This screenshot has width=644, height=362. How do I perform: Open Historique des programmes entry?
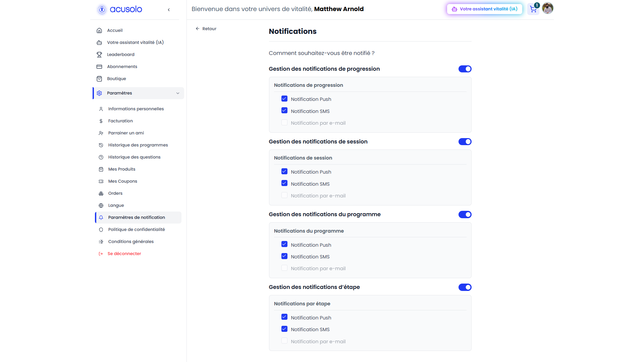tap(138, 145)
